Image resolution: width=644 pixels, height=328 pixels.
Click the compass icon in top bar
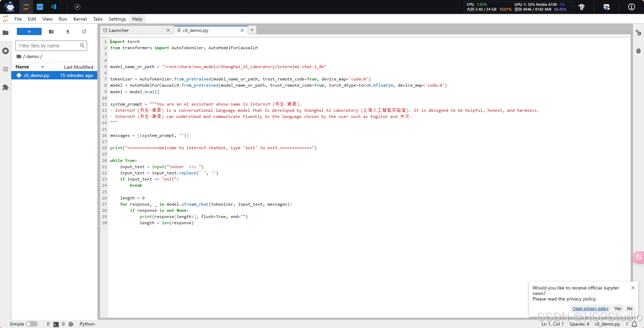click(77, 7)
